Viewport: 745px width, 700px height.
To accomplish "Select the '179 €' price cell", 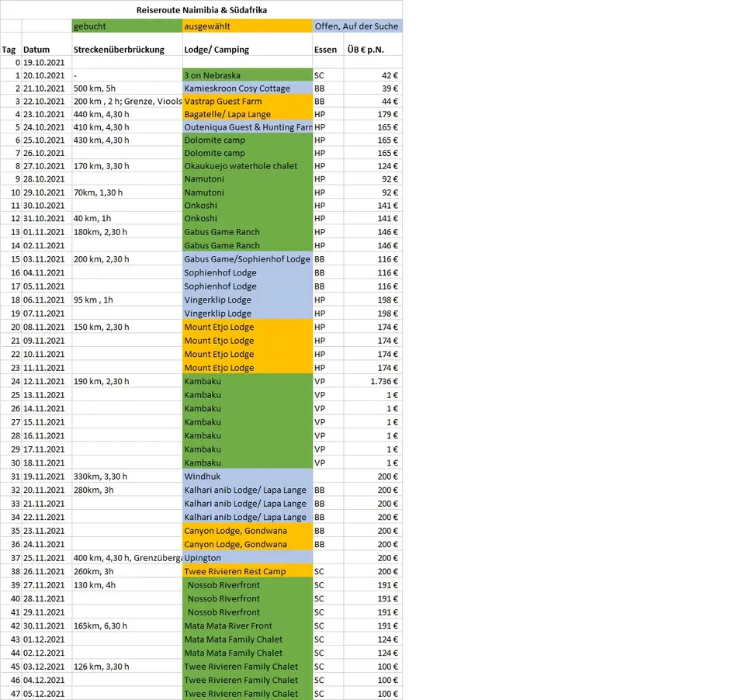I will (372, 114).
